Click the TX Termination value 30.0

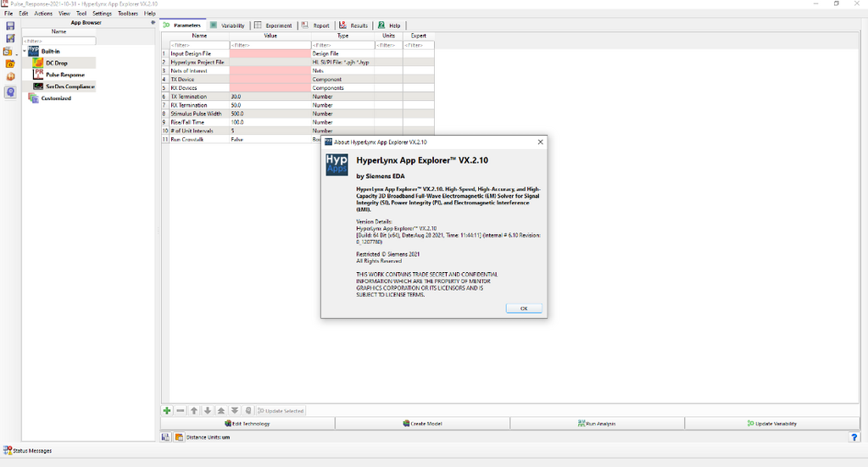(x=236, y=97)
